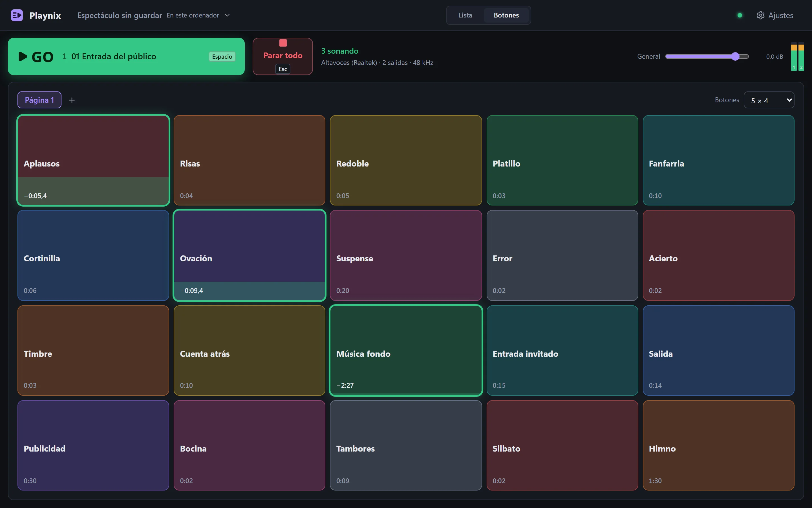Play the Entrada invitado pad
Image resolution: width=812 pixels, height=508 pixels.
(x=562, y=351)
